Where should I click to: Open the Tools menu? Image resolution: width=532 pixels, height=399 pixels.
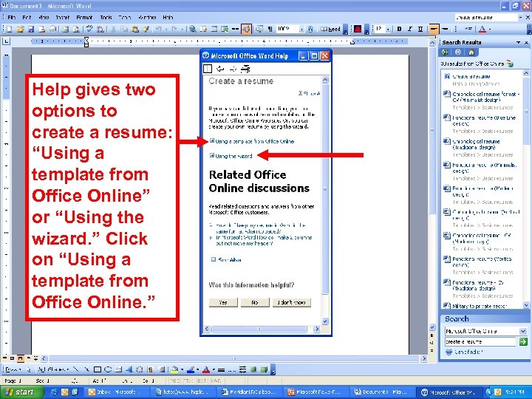pyautogui.click(x=106, y=17)
